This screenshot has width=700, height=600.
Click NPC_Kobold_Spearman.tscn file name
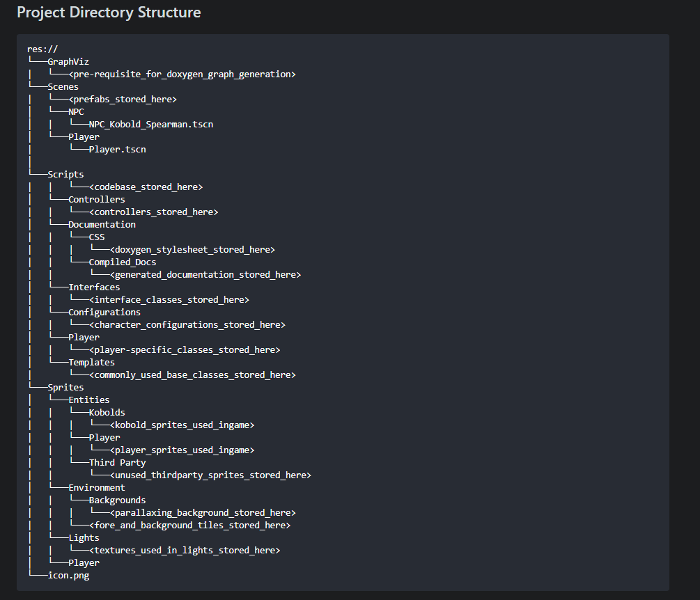click(x=151, y=124)
